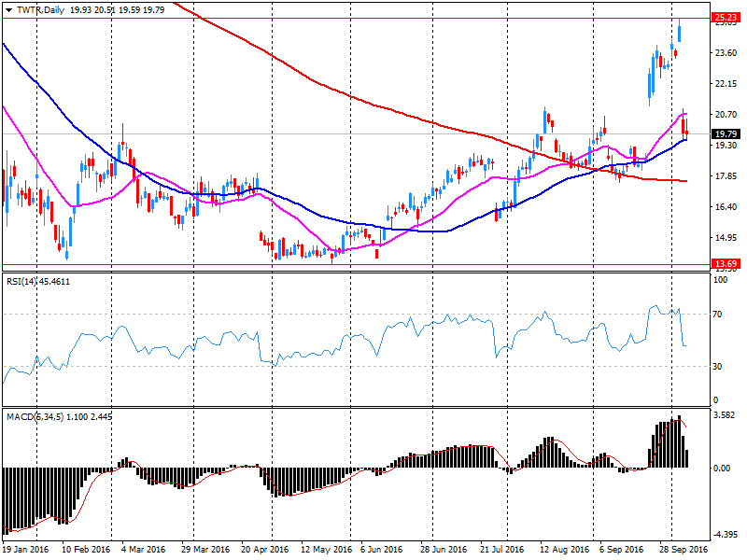This screenshot has height=560, width=747.
Task: Click the 28 Jun 2016 date label
Action: [444, 549]
